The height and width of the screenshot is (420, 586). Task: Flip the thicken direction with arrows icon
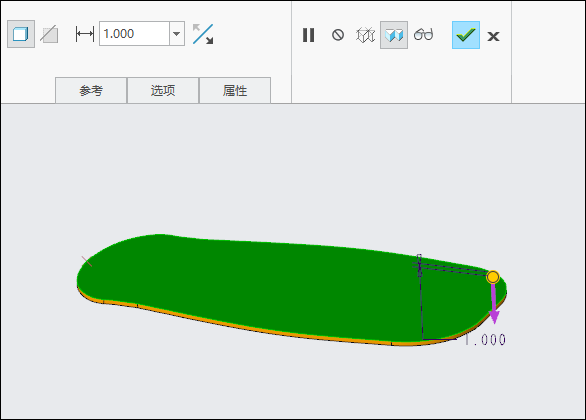coord(203,34)
